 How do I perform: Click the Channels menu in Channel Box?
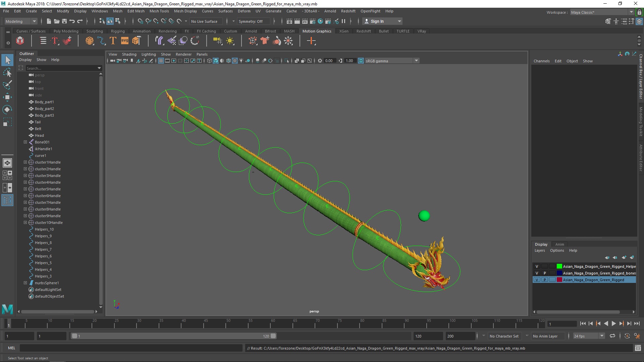click(x=541, y=61)
